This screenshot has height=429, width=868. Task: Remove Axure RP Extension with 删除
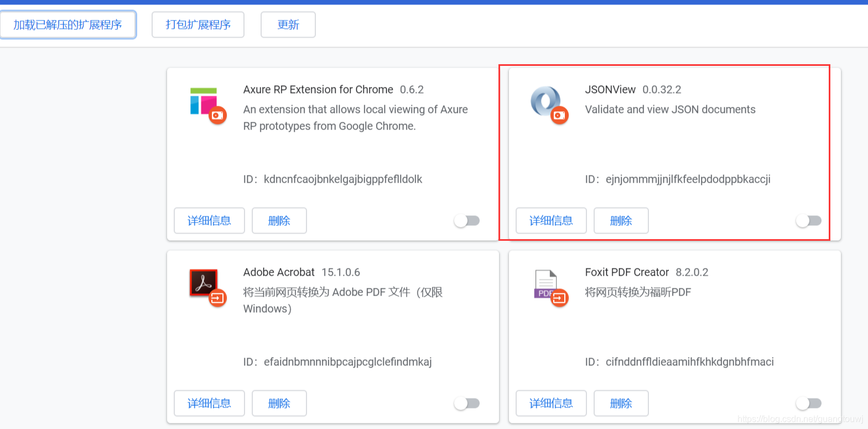(279, 221)
